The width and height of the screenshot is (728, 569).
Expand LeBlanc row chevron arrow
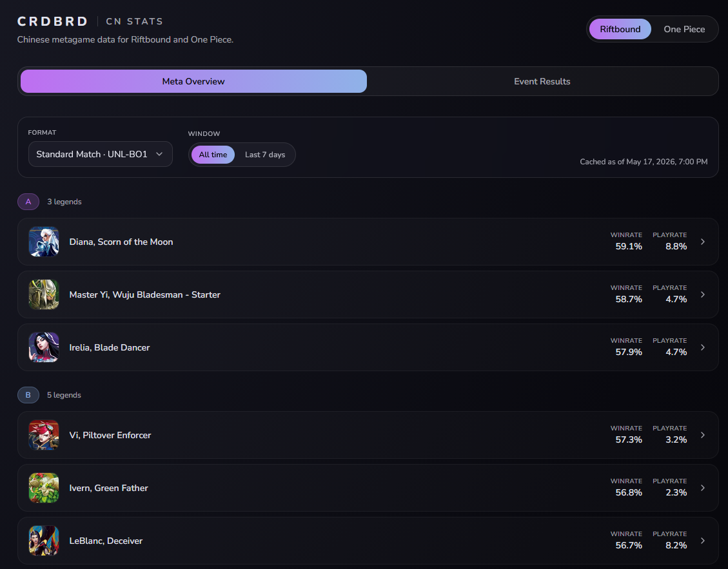click(702, 541)
